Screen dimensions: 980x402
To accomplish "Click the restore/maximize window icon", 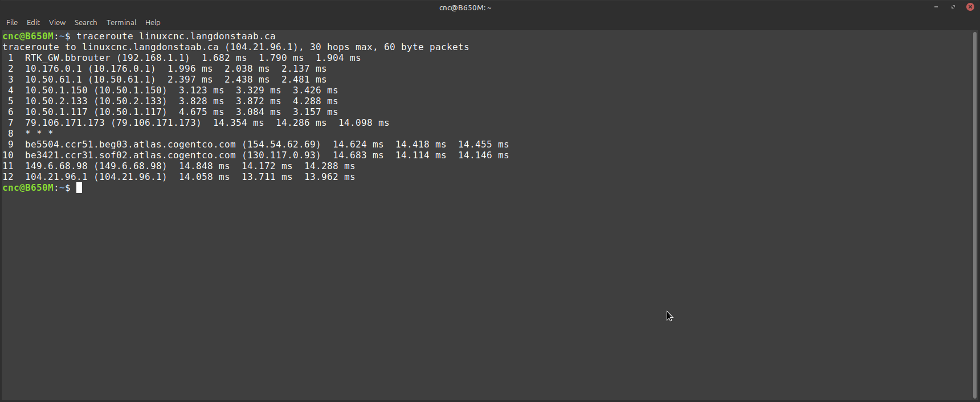I will tap(953, 7).
